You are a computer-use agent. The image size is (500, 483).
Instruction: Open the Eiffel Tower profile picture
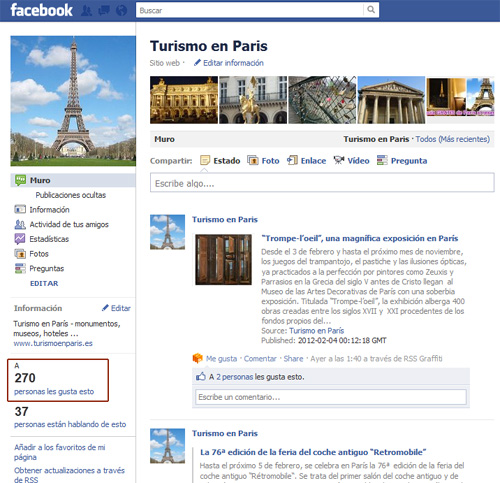click(x=73, y=101)
